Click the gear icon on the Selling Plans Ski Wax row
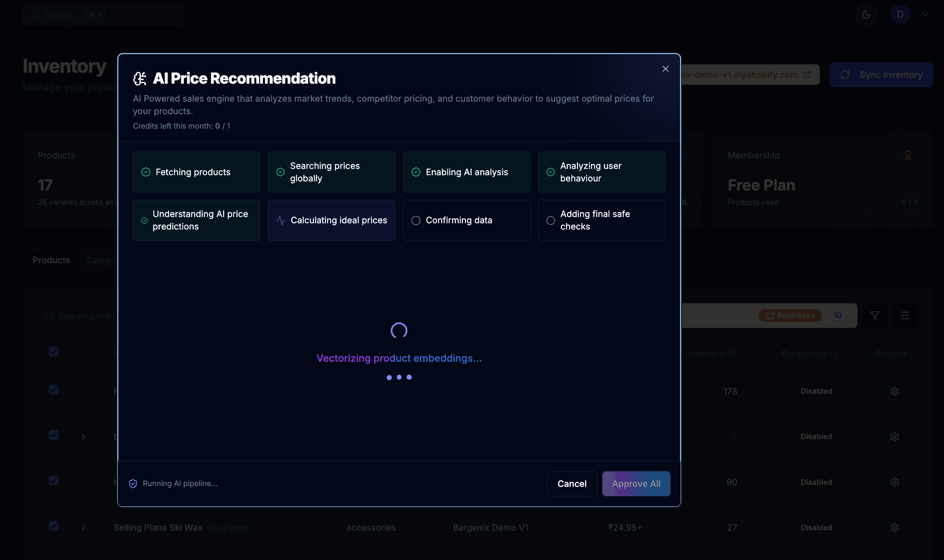The height and width of the screenshot is (560, 944). click(895, 527)
